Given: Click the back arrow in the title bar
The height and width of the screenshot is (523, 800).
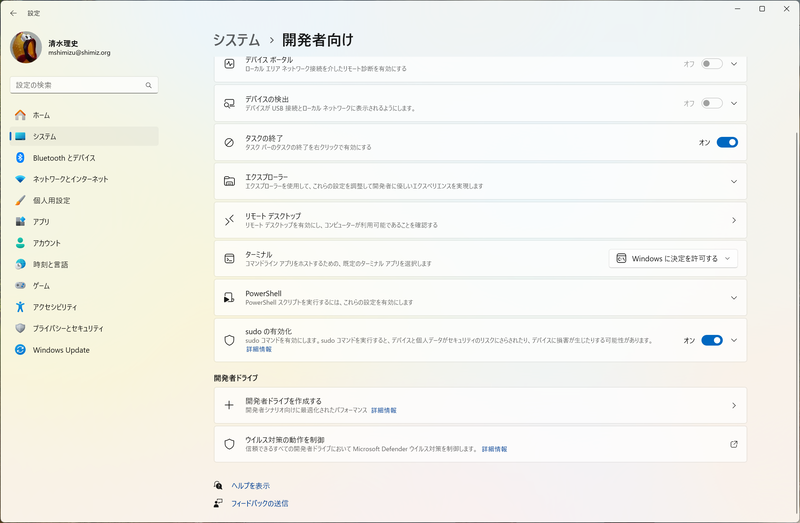Looking at the screenshot, I should click(13, 13).
